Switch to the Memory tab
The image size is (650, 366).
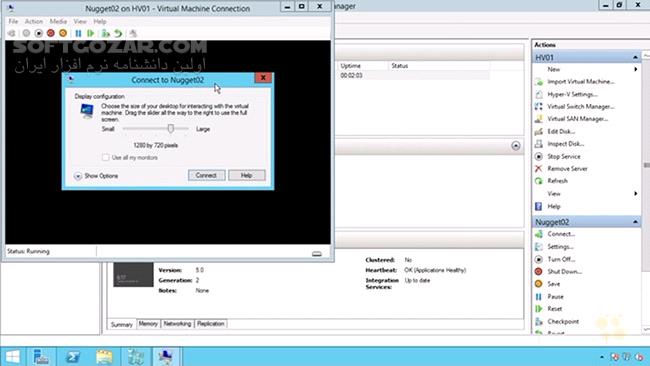click(148, 324)
